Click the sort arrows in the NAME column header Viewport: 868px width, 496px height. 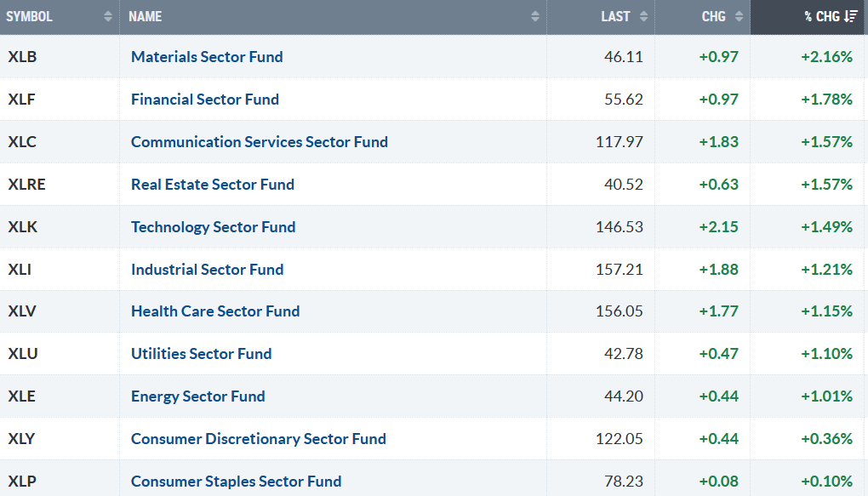pos(534,16)
